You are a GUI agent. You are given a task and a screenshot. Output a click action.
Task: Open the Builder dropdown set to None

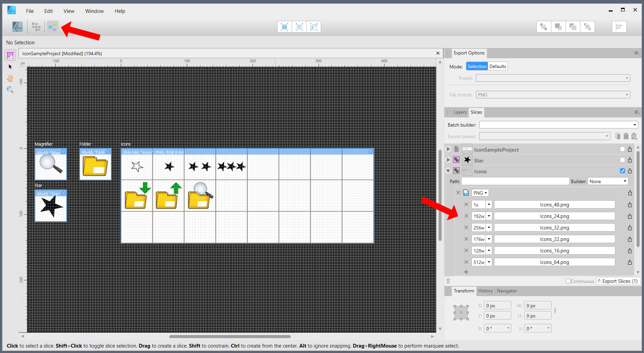coord(608,181)
